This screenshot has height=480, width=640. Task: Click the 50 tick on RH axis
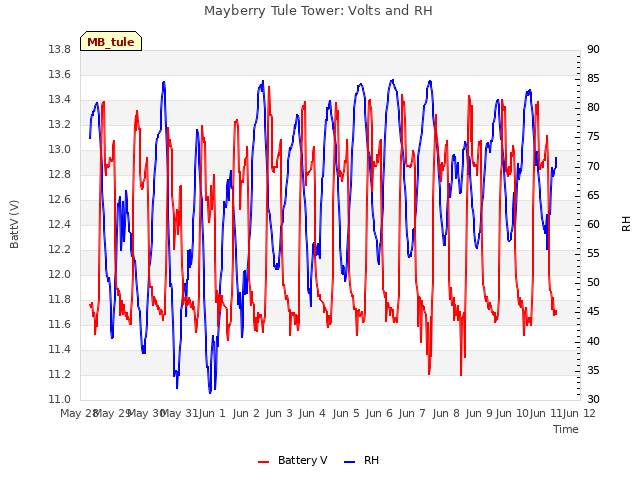(x=593, y=283)
